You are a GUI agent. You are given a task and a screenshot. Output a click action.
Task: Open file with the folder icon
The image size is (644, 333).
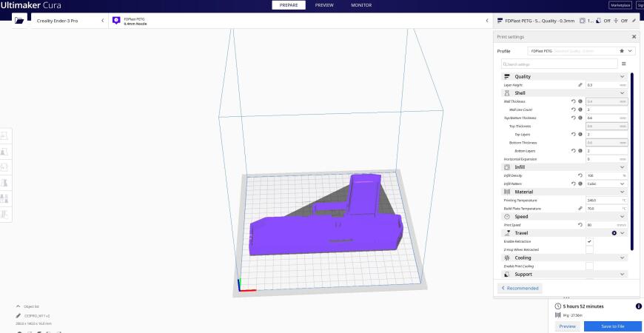tap(19, 21)
